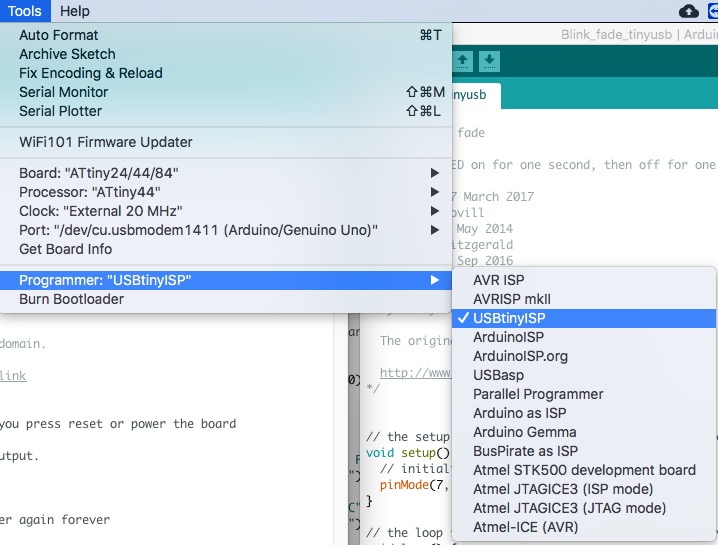Open the Help menu in menu bar
The width and height of the screenshot is (718, 545).
[x=75, y=11]
